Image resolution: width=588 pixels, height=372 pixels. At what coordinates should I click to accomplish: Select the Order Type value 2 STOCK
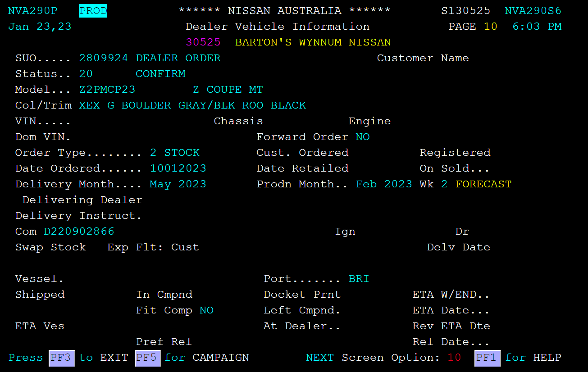175,153
